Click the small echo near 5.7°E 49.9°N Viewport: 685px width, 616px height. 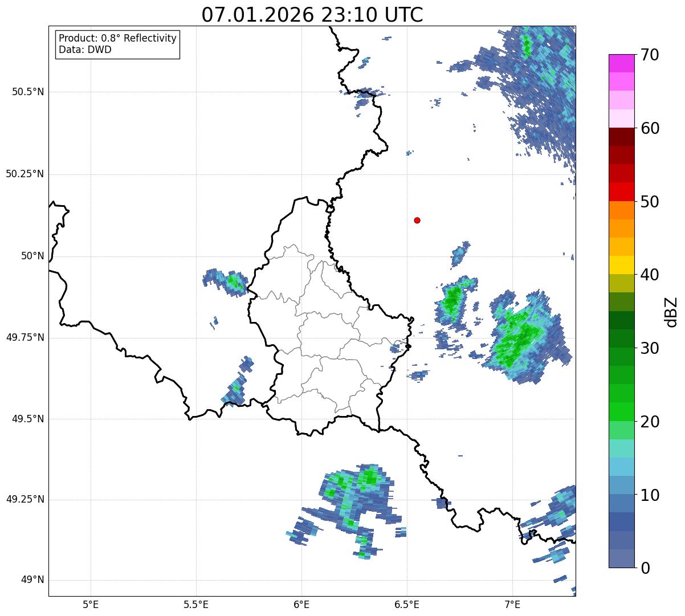pyautogui.click(x=225, y=282)
